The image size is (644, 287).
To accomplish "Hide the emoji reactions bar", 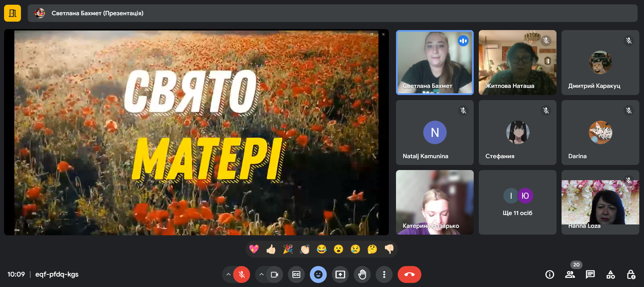I will [318, 274].
